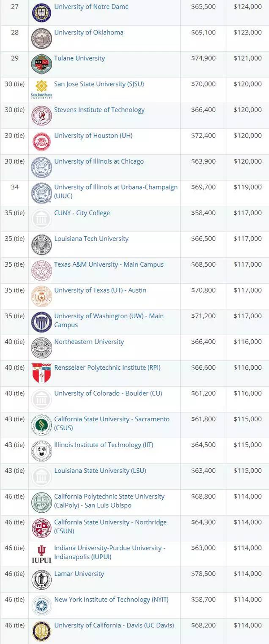Open University of Colorado - Boulder link
Image resolution: width=269 pixels, height=644 pixels.
[108, 393]
